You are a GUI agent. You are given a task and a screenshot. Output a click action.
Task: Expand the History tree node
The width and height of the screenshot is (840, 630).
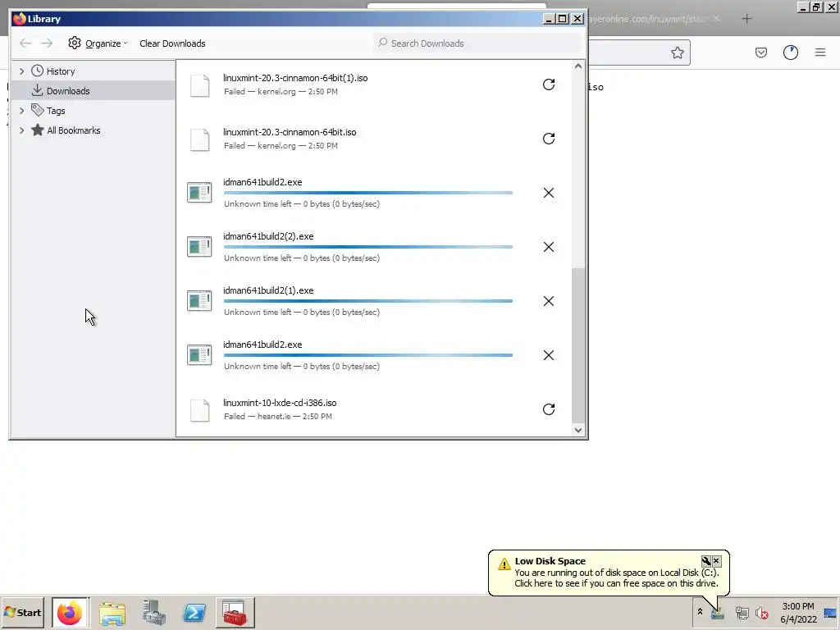[21, 71]
